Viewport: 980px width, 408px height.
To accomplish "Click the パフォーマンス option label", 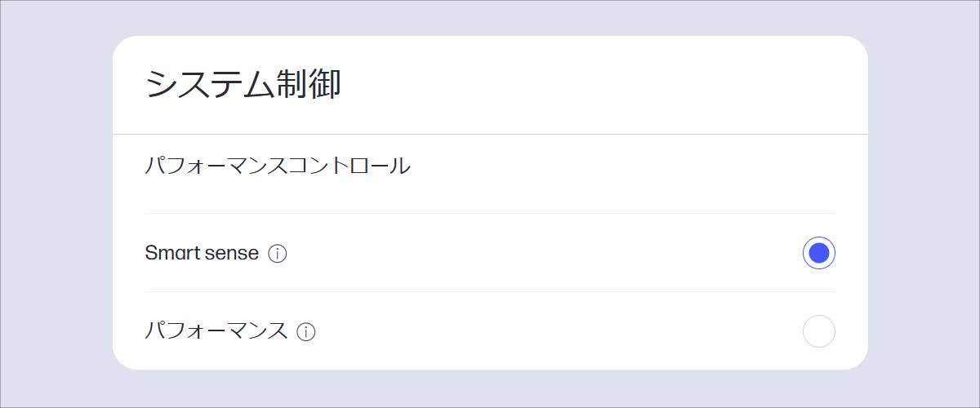I will click(216, 331).
